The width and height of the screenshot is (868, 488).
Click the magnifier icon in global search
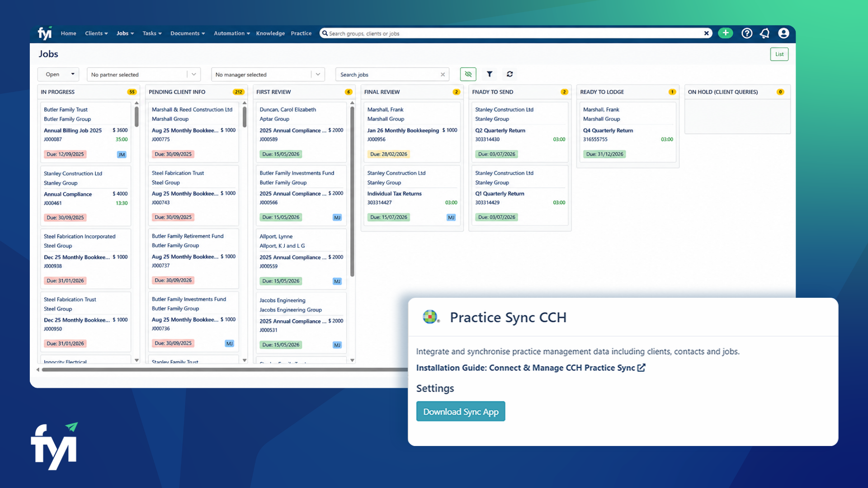tap(325, 33)
